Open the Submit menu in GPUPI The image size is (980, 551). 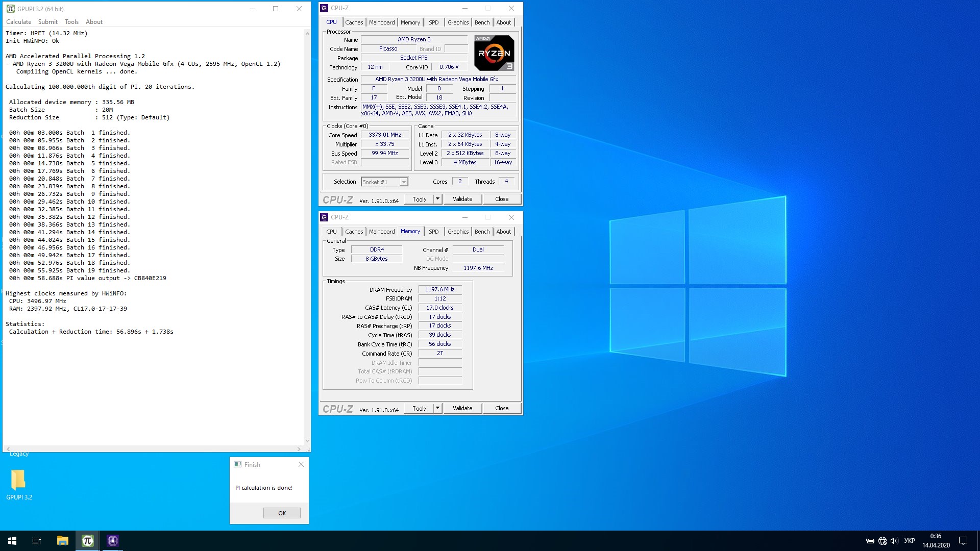(x=48, y=22)
